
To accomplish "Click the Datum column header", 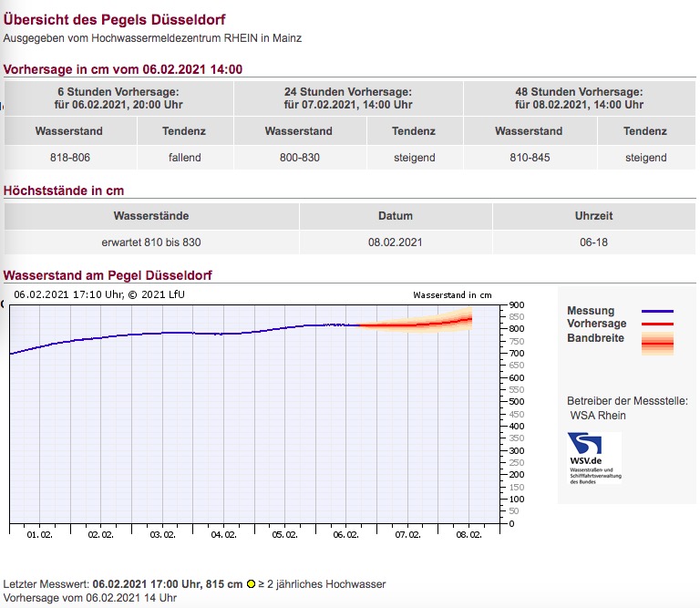I will click(x=396, y=216).
